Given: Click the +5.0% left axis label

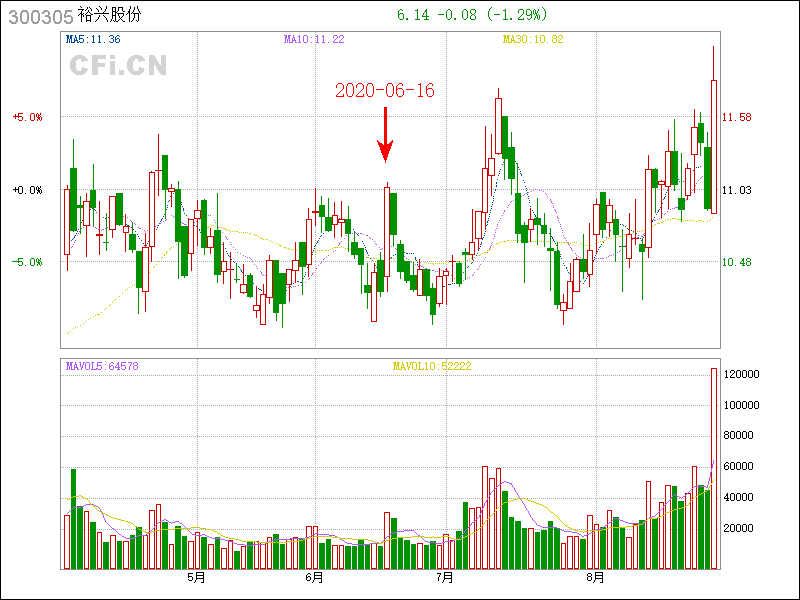Looking at the screenshot, I should coord(27,117).
